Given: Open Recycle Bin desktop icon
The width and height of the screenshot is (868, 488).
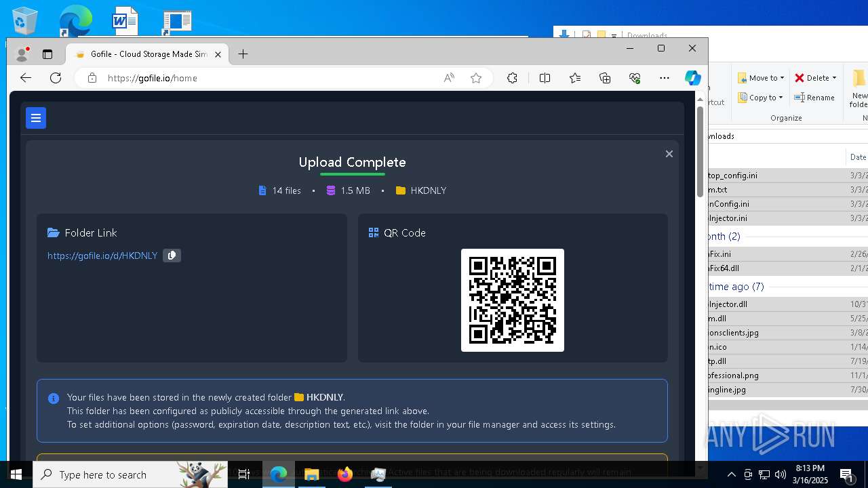Looking at the screenshot, I should pyautogui.click(x=24, y=20).
